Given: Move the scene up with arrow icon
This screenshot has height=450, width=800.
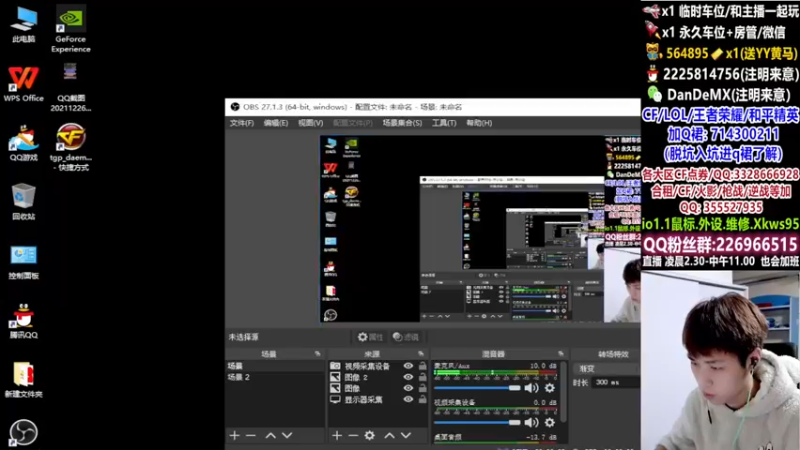Looking at the screenshot, I should coord(270,435).
